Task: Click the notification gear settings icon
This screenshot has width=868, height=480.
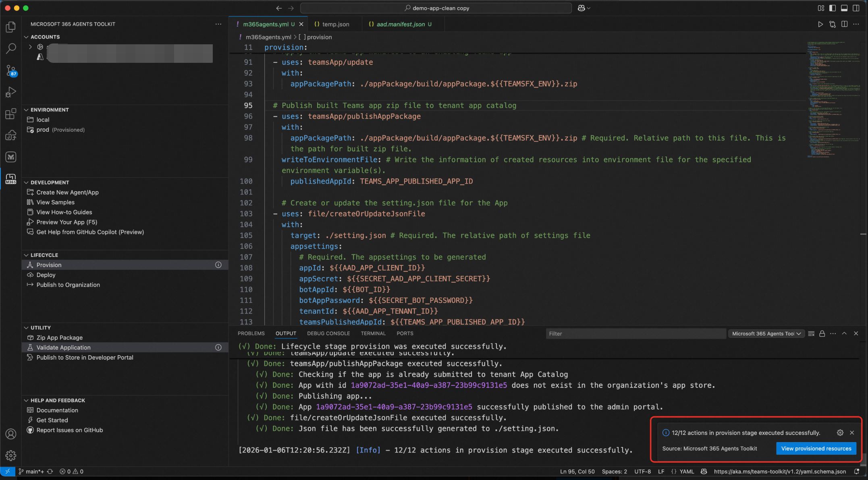Action: (840, 432)
